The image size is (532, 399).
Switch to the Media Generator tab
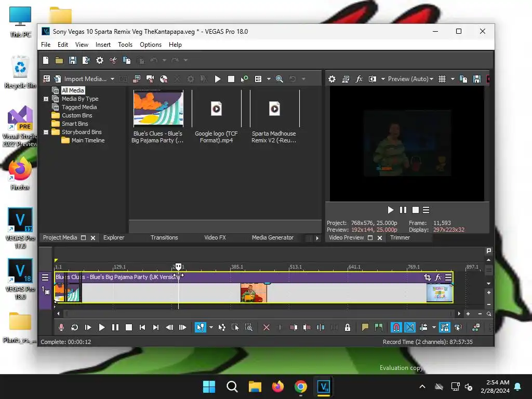coord(272,237)
